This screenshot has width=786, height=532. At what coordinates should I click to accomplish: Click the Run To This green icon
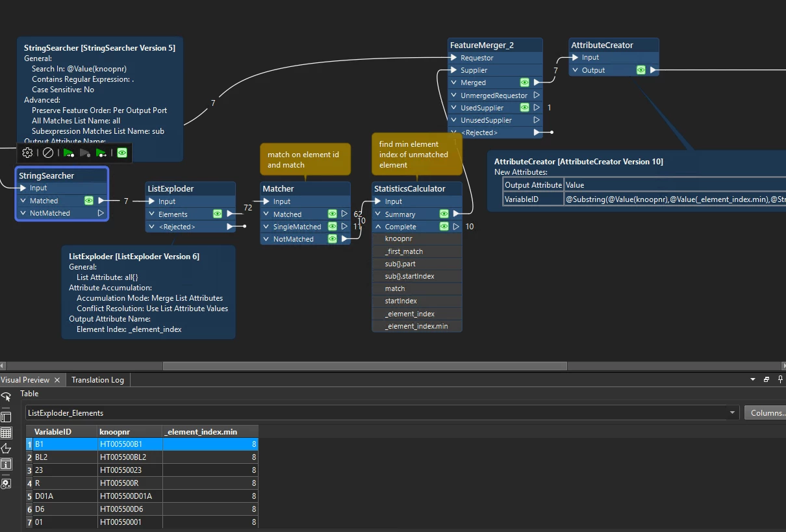[68, 153]
